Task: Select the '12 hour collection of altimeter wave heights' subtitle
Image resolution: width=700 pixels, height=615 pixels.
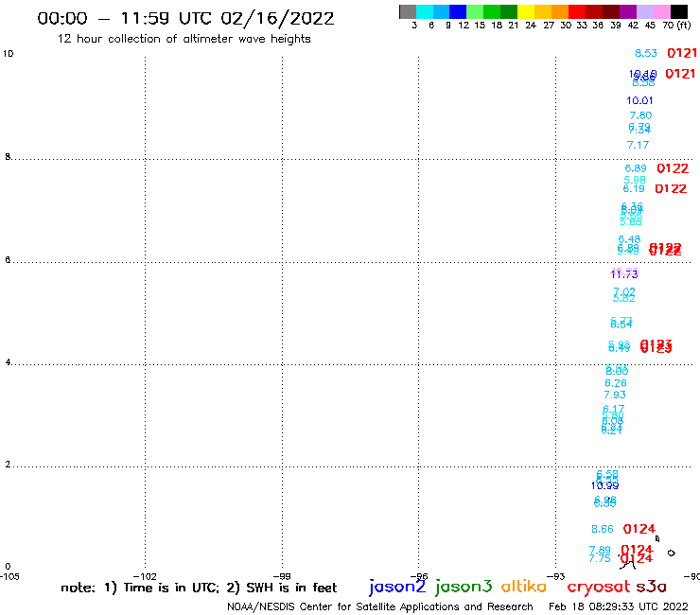Action: click(x=184, y=39)
